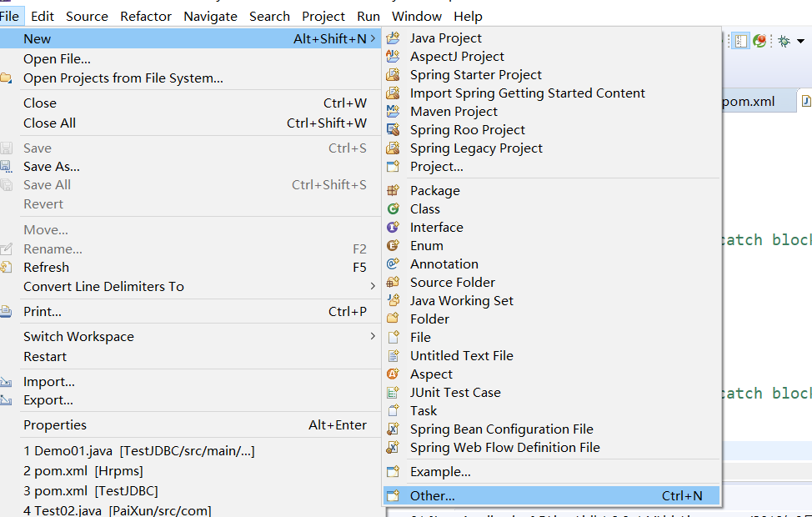Click the Untitled Text File icon
The height and width of the screenshot is (517, 812).
tap(393, 356)
